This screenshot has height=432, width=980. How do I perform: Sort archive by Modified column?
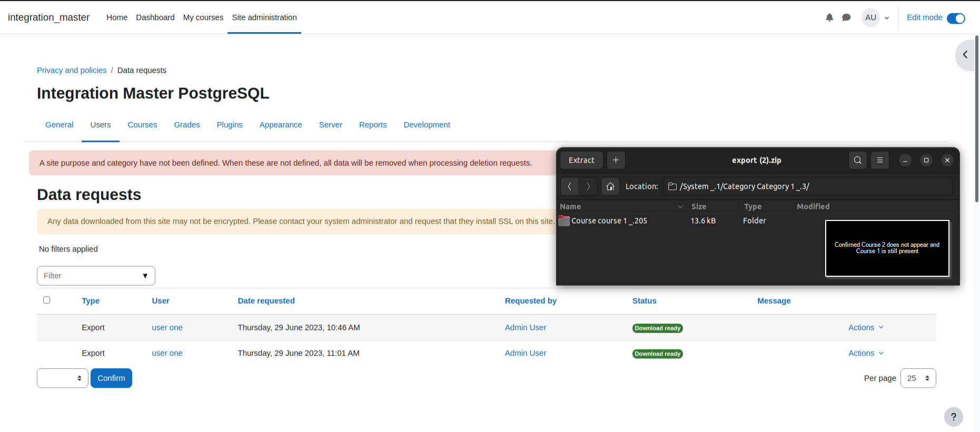pyautogui.click(x=813, y=206)
